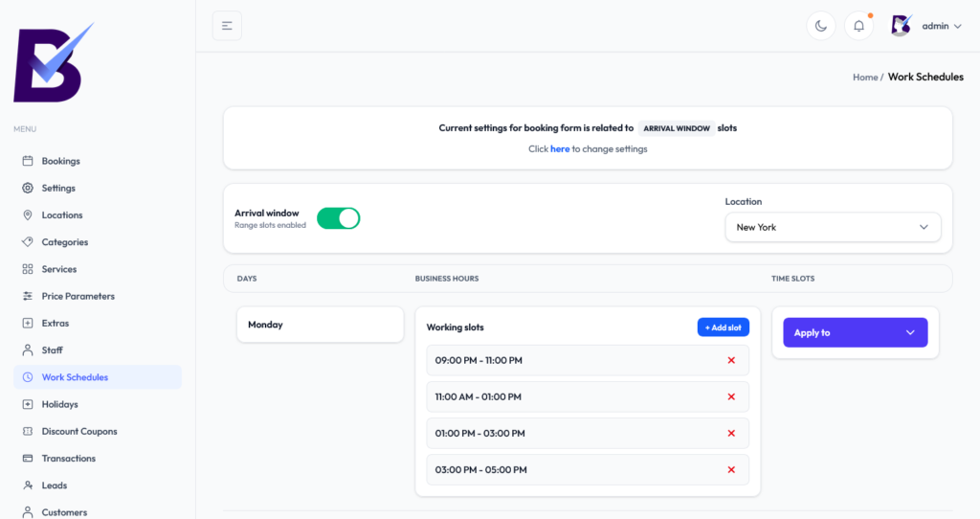Remove the 09:00 PM - 11:00 PM slot
This screenshot has height=519, width=980.
731,360
